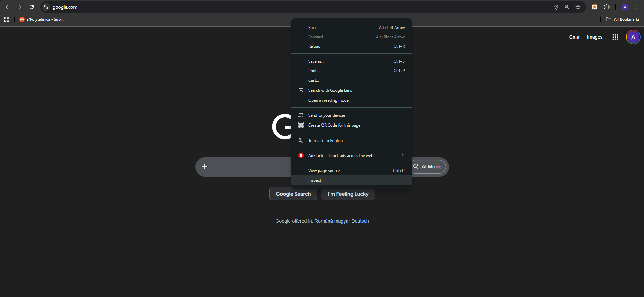The height and width of the screenshot is (297, 644).
Task: Open Google account avatar on page
Action: pos(633,37)
